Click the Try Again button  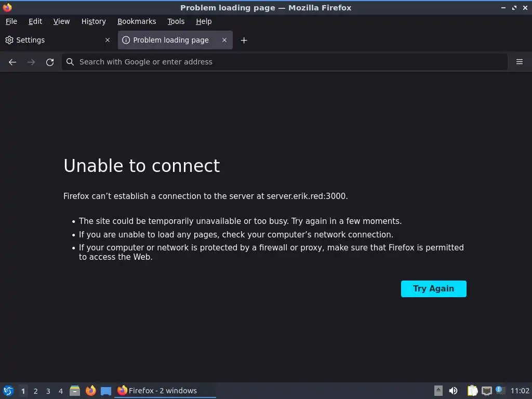[x=434, y=289]
